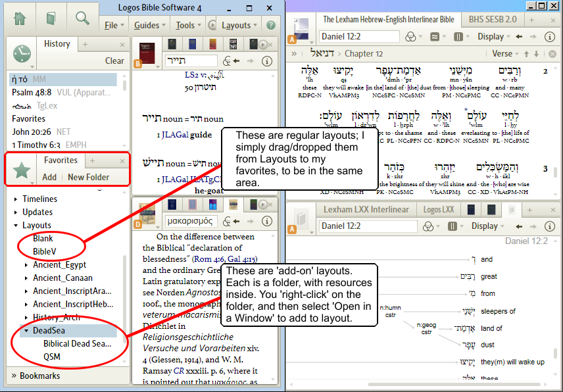Image resolution: width=563 pixels, height=392 pixels.
Task: Open the Verse navigation dropdown
Action: click(505, 54)
